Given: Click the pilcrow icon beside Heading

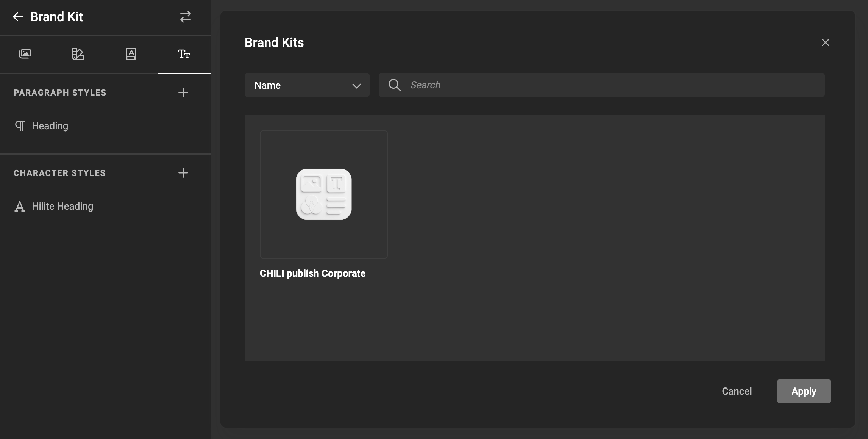Looking at the screenshot, I should click(20, 125).
